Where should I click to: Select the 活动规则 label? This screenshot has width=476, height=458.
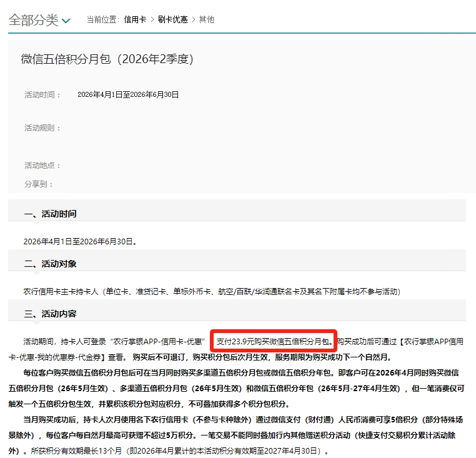tap(42, 128)
